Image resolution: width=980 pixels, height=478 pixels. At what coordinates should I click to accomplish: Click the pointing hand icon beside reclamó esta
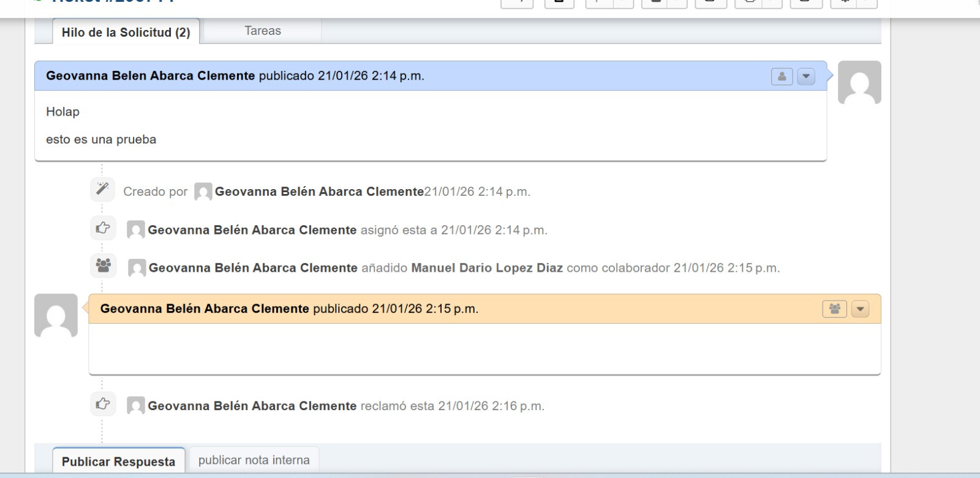[x=103, y=404]
